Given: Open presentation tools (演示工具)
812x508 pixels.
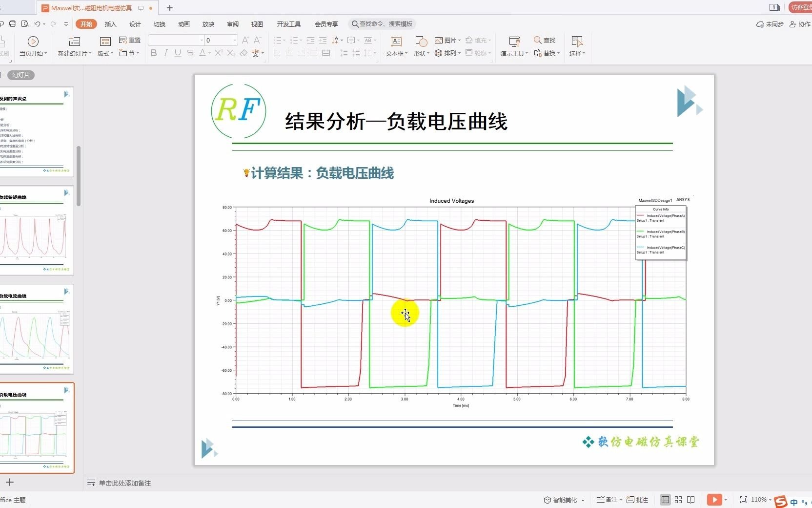Looking at the screenshot, I should [x=514, y=47].
